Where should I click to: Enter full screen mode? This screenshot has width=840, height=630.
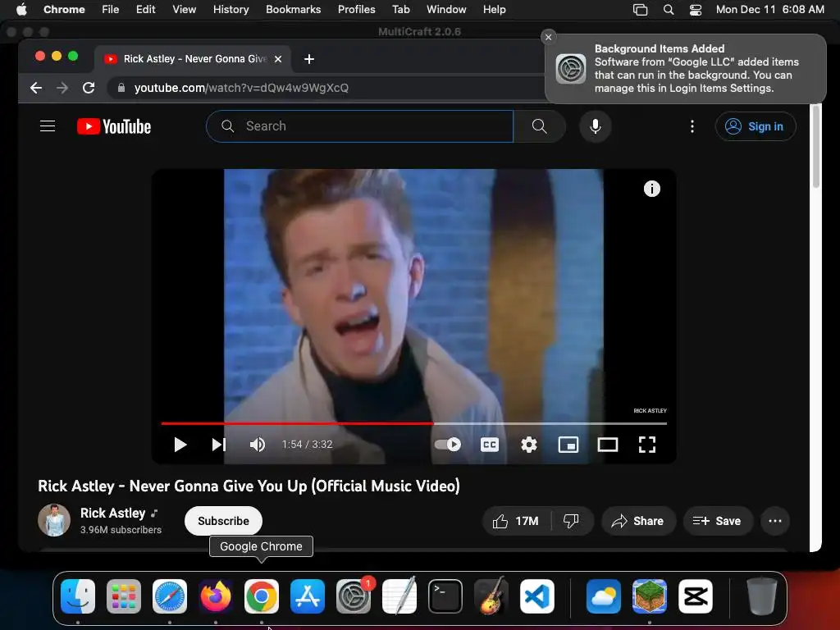(647, 445)
